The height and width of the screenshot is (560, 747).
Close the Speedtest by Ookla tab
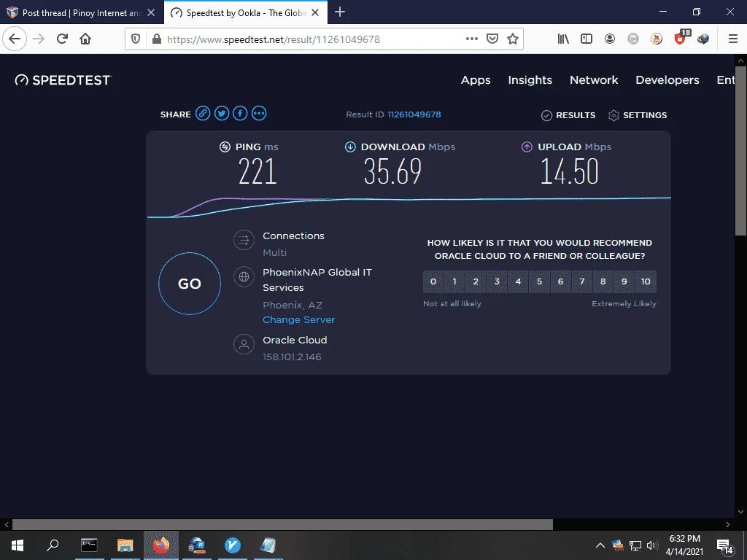coord(315,13)
